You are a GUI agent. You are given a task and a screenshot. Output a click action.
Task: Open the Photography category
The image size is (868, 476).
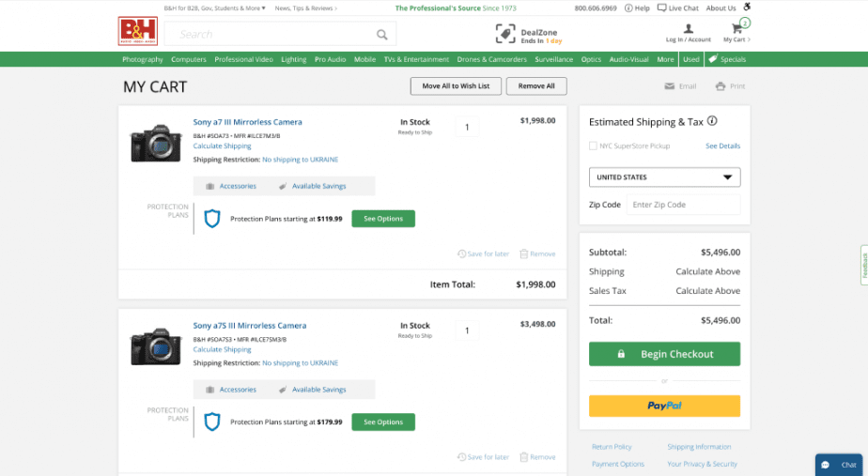143,59
